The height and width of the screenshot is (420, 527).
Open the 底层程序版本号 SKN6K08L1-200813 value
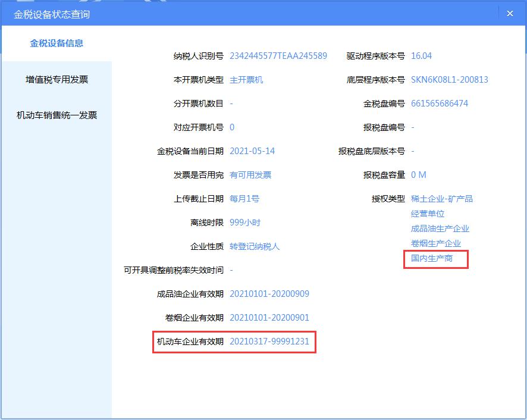(448, 79)
